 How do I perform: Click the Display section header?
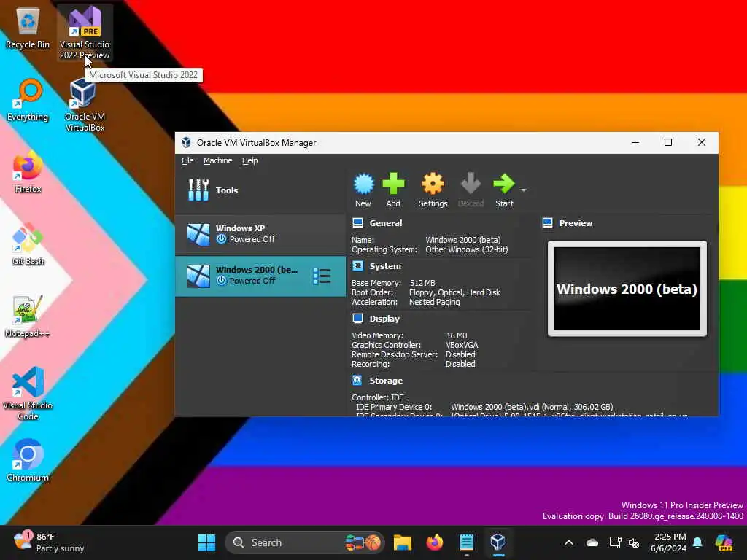384,319
